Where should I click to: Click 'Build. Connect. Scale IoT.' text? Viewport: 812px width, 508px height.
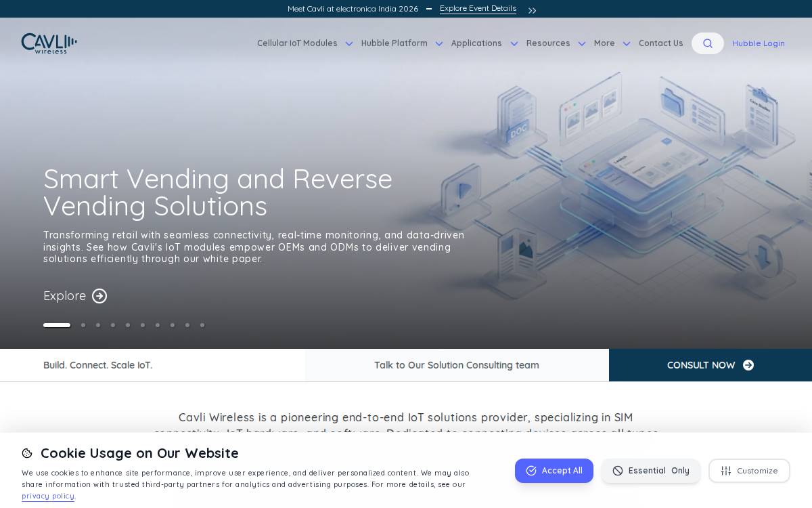pyautogui.click(x=98, y=365)
